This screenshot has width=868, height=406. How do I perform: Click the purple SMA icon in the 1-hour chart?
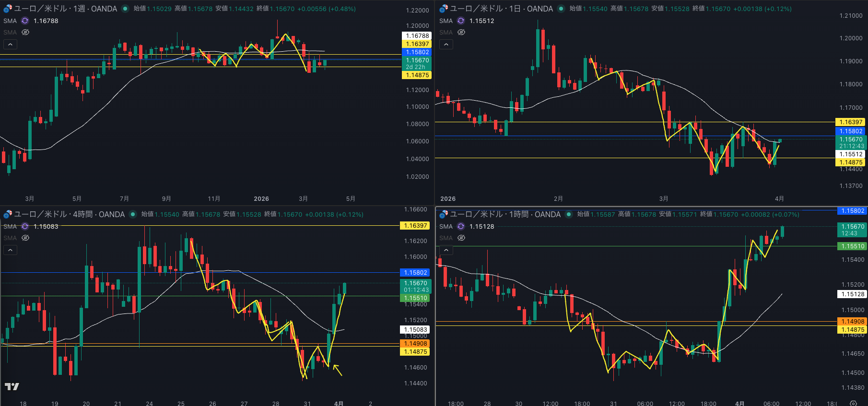click(x=461, y=226)
